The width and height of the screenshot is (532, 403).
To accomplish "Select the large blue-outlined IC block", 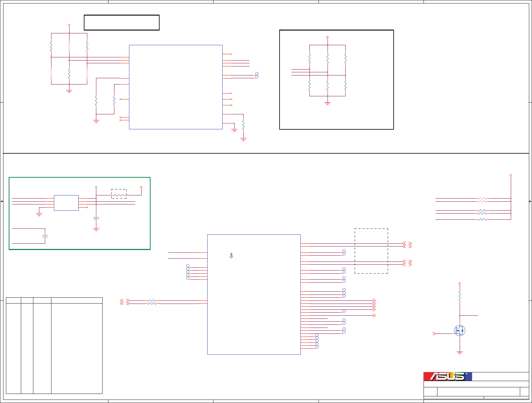I will (254, 295).
